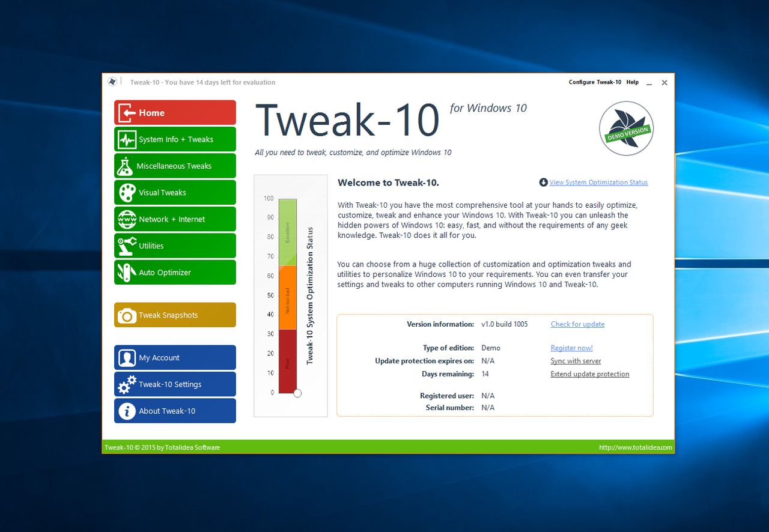Open Tweak Snapshots camera icon
Image resolution: width=769 pixels, height=532 pixels.
point(127,315)
